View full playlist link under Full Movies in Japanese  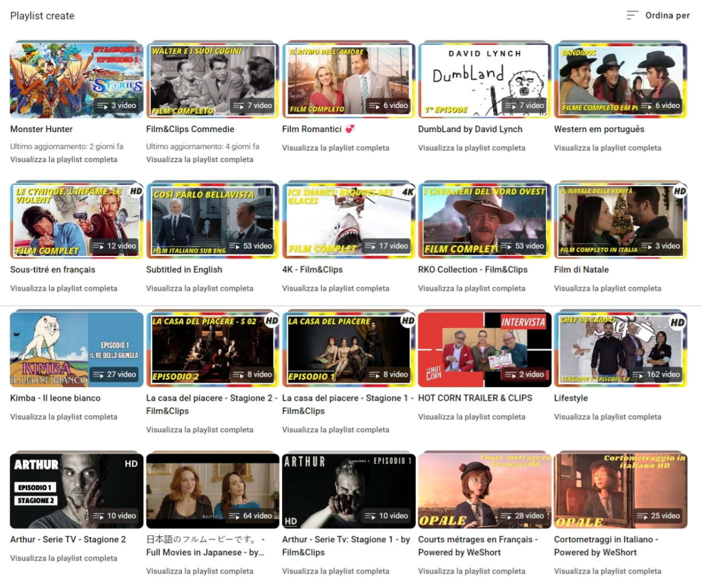(x=200, y=571)
